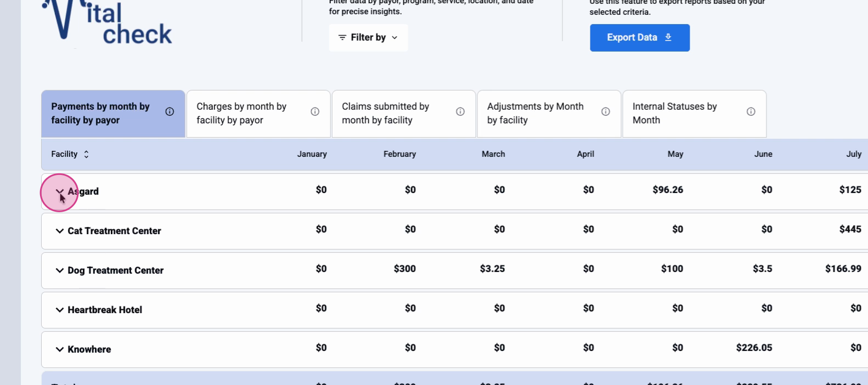Image resolution: width=868 pixels, height=385 pixels.
Task: Click the Facility column sort arrows
Action: pos(86,155)
